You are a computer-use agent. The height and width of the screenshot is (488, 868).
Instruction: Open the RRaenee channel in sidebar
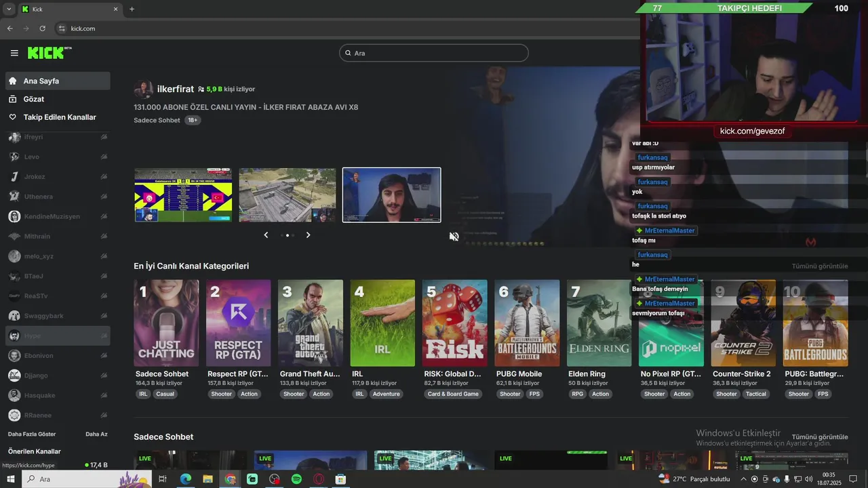(58, 415)
